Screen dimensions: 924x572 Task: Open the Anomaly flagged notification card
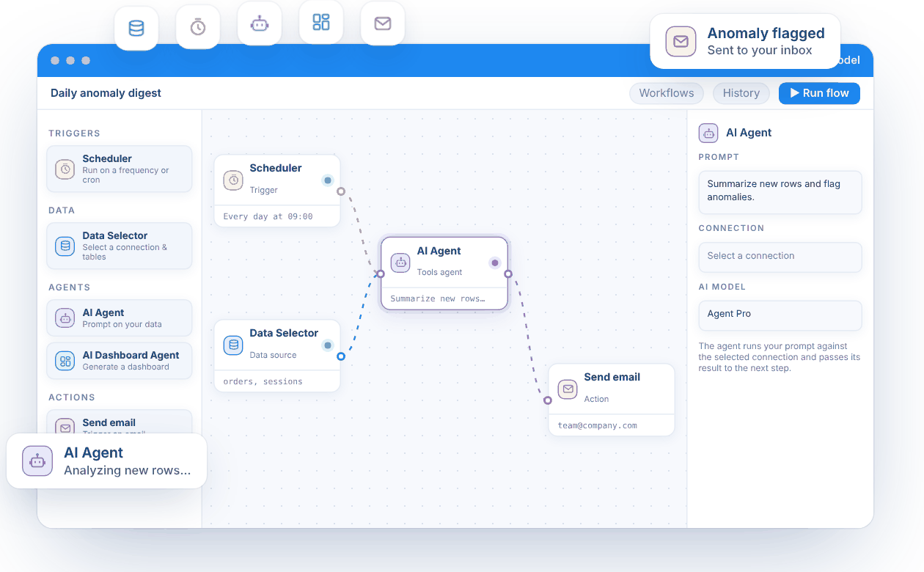745,41
